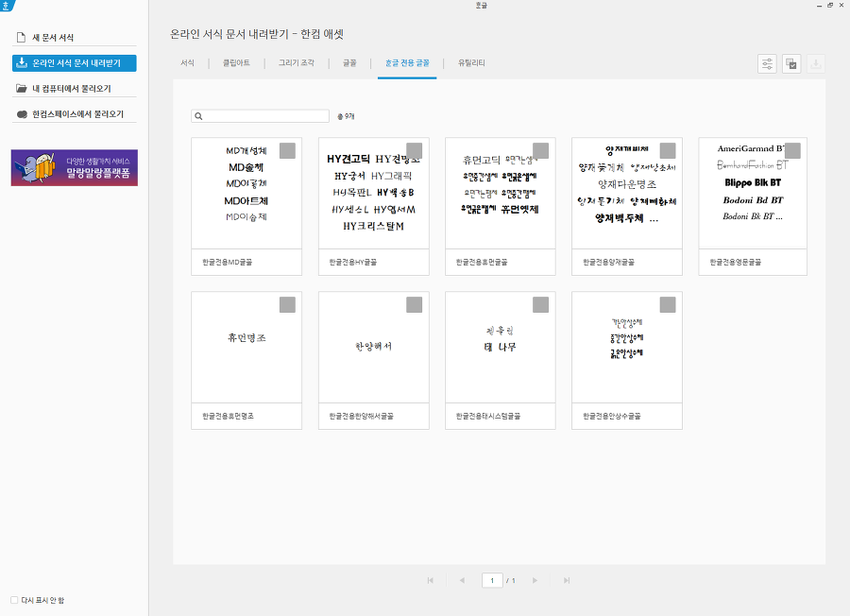Click the magnifier icon in the search box

coord(198,116)
